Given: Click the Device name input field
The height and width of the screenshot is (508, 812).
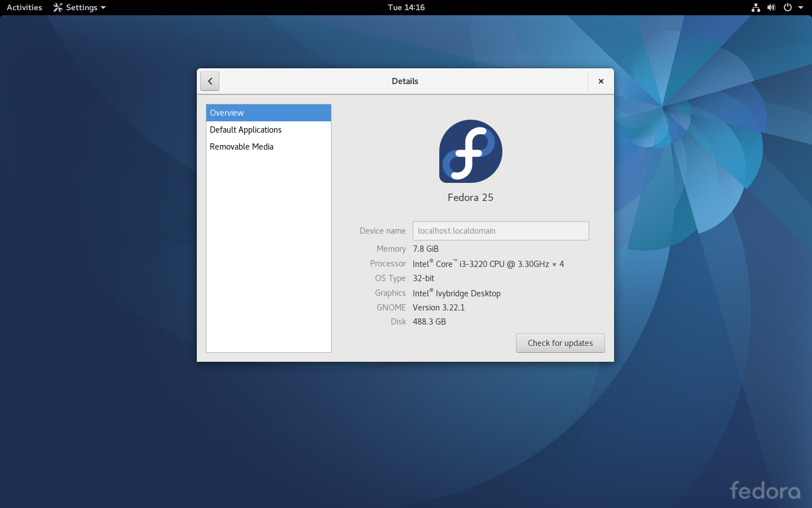Looking at the screenshot, I should point(501,230).
